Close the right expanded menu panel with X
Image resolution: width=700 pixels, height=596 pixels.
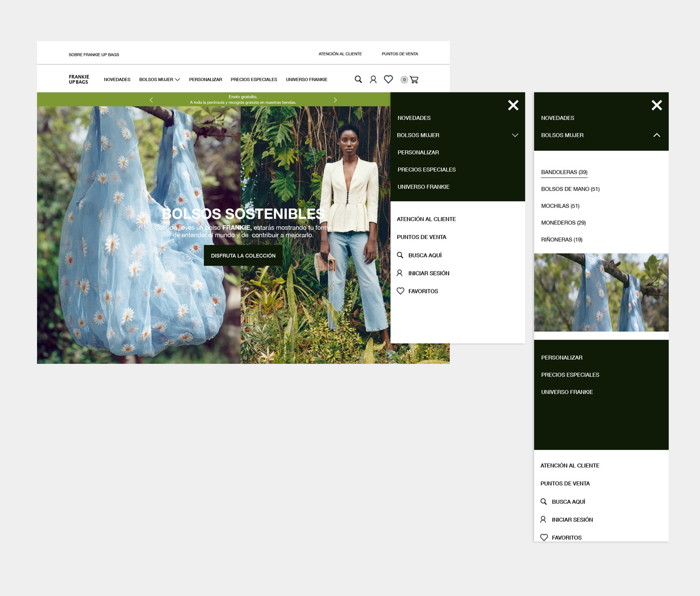coord(657,105)
